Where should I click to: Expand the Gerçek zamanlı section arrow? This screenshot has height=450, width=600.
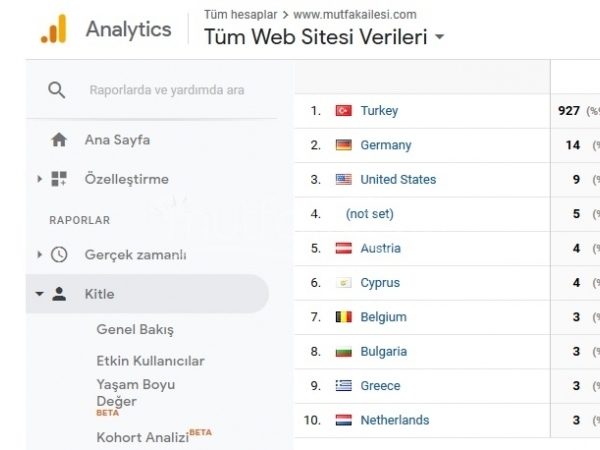click(39, 254)
